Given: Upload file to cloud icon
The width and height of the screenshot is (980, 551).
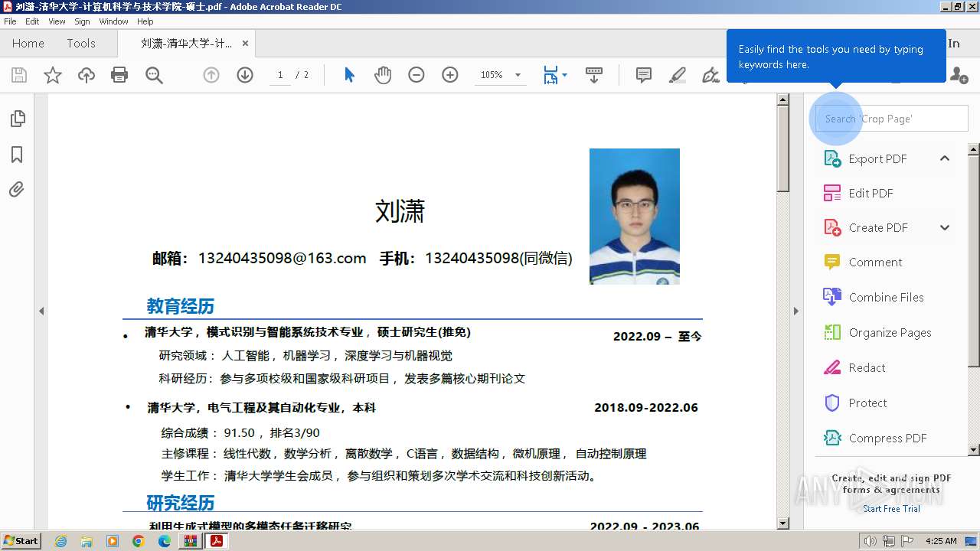Looking at the screenshot, I should coord(87,75).
